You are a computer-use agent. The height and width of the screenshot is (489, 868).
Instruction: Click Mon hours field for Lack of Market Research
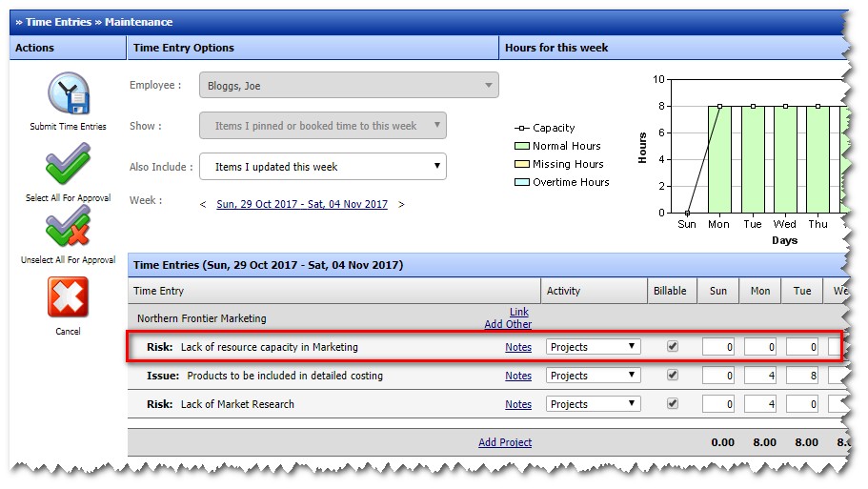760,404
